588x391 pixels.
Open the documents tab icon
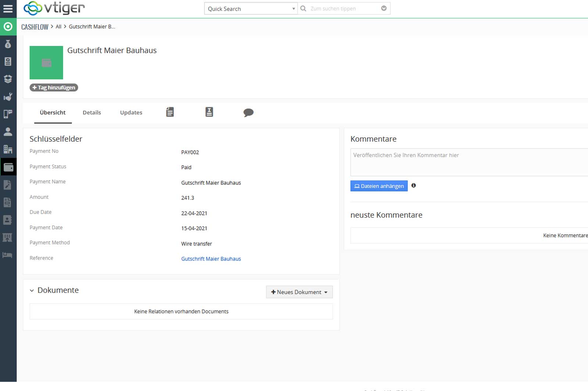pos(170,112)
